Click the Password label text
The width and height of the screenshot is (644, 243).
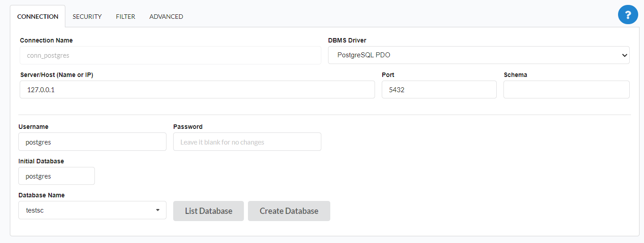(x=188, y=127)
